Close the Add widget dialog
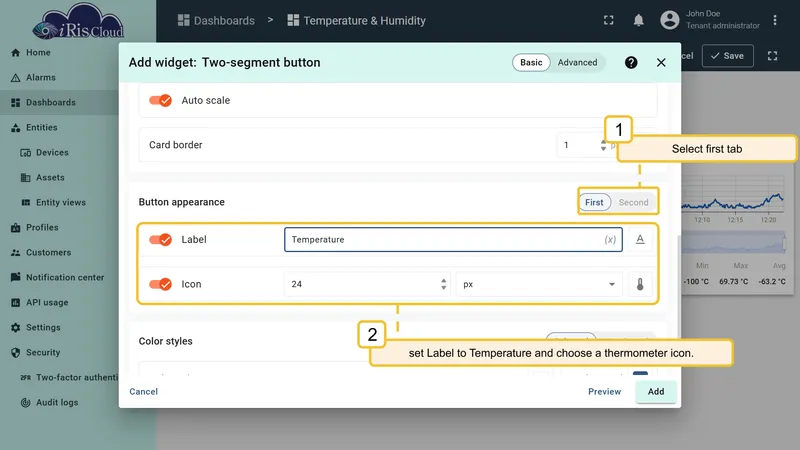Viewport: 800px width, 450px height. pos(661,62)
